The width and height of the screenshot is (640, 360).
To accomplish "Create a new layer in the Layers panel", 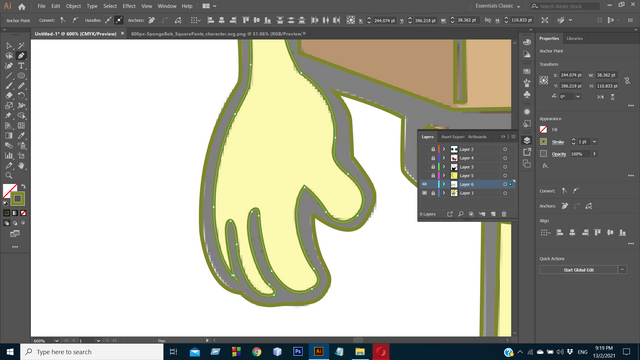I will [493, 214].
